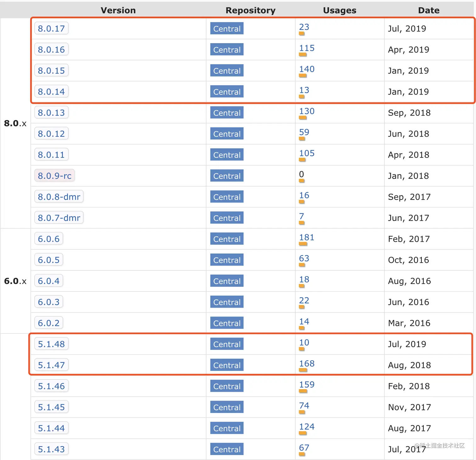Select the date 'Feb, 2017'
476x460 pixels.
click(409, 239)
